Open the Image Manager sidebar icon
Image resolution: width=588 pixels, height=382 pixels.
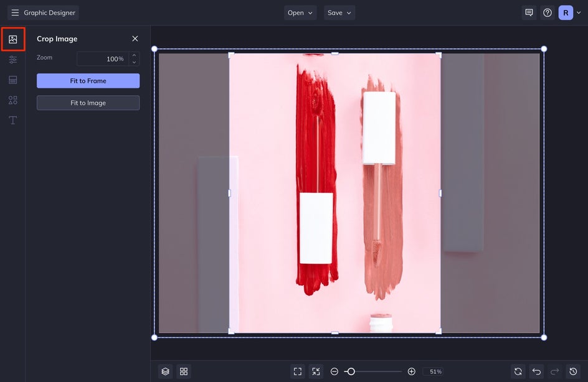[x=13, y=39]
